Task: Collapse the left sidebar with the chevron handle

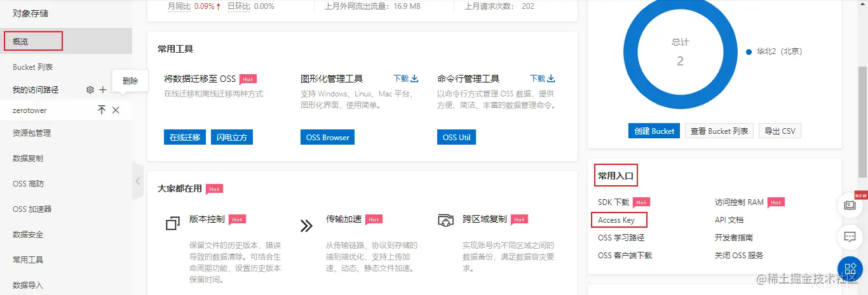Action: pos(138,181)
